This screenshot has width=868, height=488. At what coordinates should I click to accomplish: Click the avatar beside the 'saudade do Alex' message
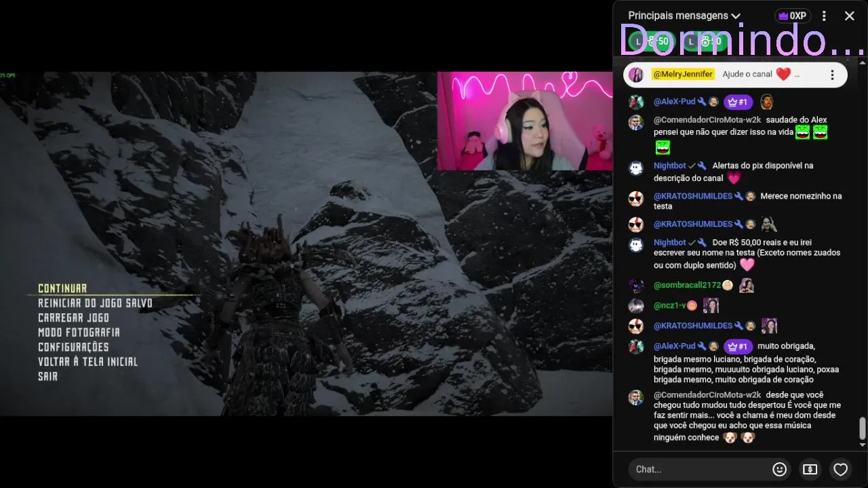[636, 123]
